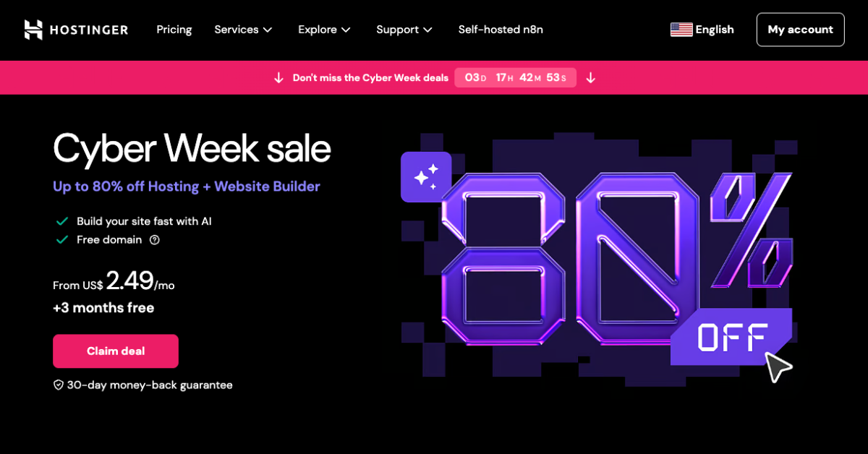Select the English language option
This screenshot has height=454, width=868.
tap(714, 30)
